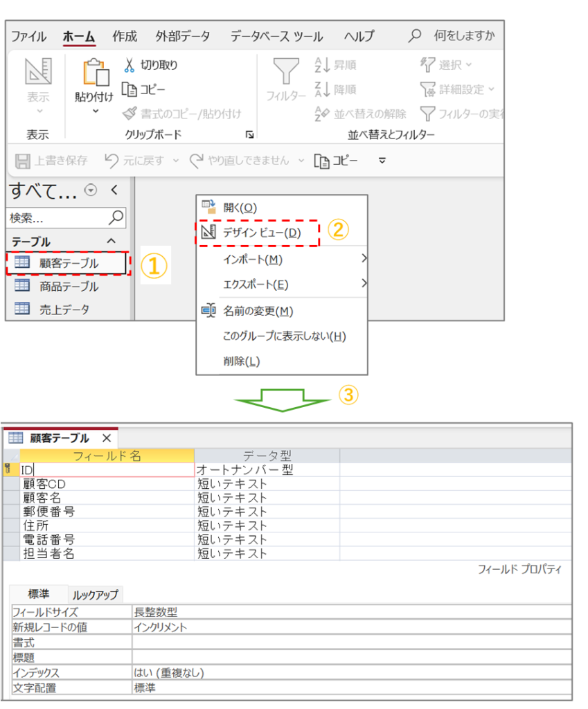The image size is (588, 709).
Task: Click the 切り取り (Cut) scissors icon
Action: (x=129, y=65)
